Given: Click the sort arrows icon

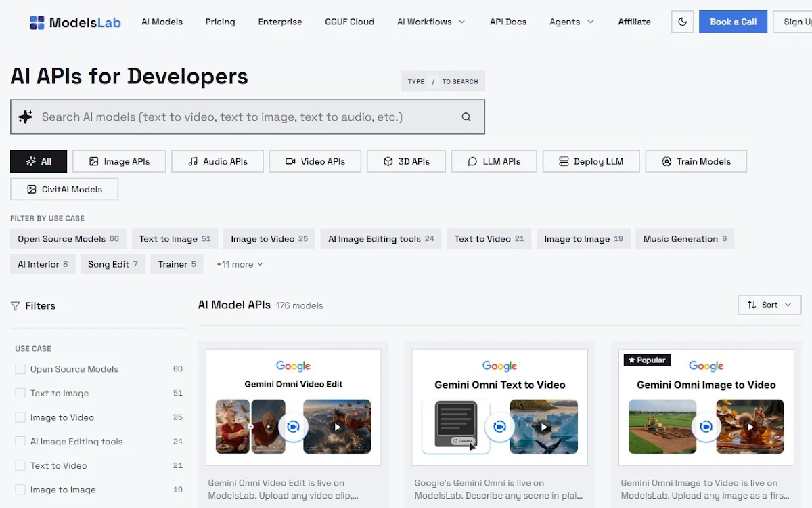Looking at the screenshot, I should pyautogui.click(x=752, y=305).
